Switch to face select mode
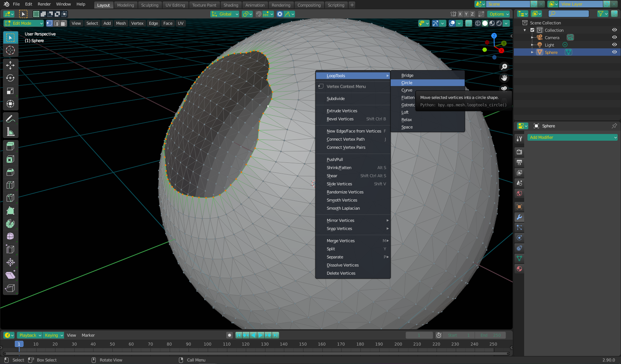This screenshot has width=621, height=364. pos(64,23)
